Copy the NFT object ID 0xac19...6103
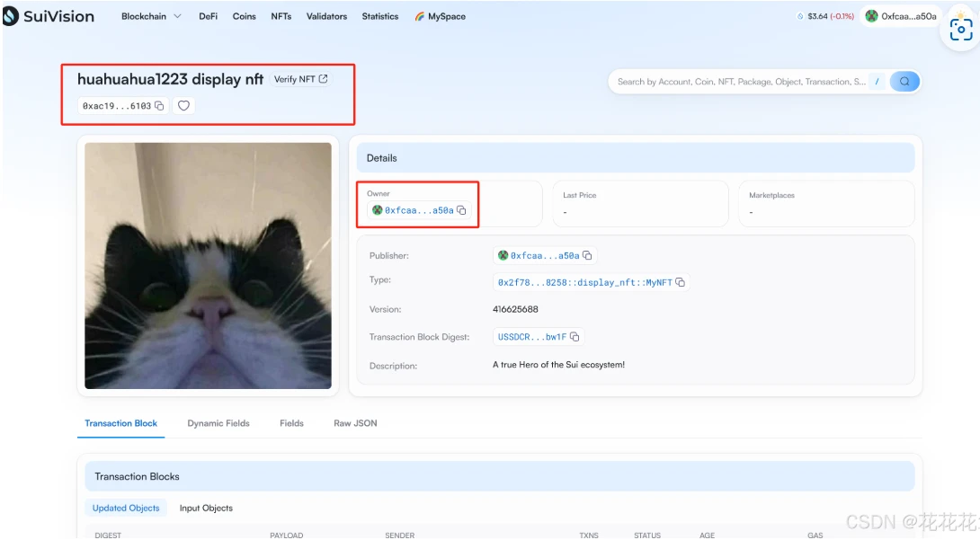This screenshot has width=980, height=540. point(159,106)
